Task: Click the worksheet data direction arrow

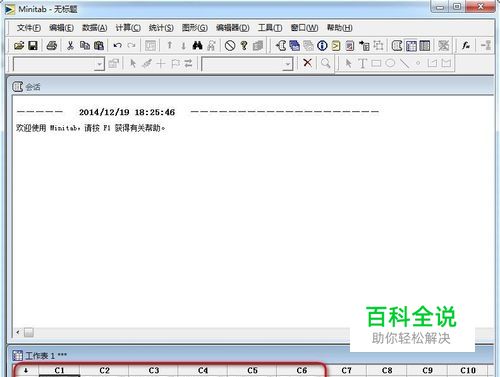Action: [x=26, y=370]
